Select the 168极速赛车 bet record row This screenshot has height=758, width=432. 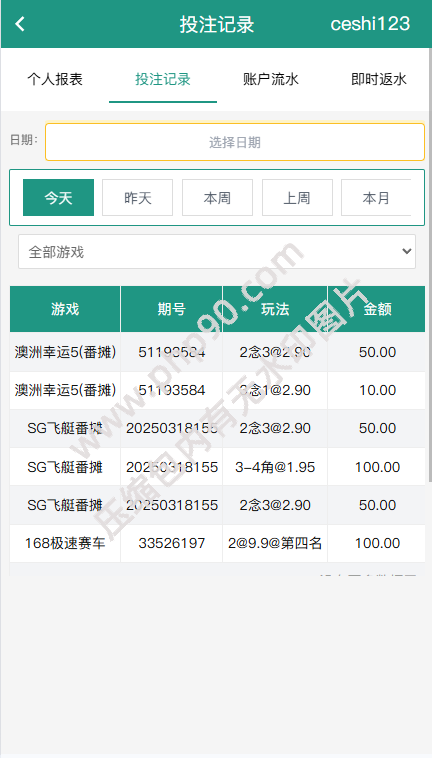217,543
